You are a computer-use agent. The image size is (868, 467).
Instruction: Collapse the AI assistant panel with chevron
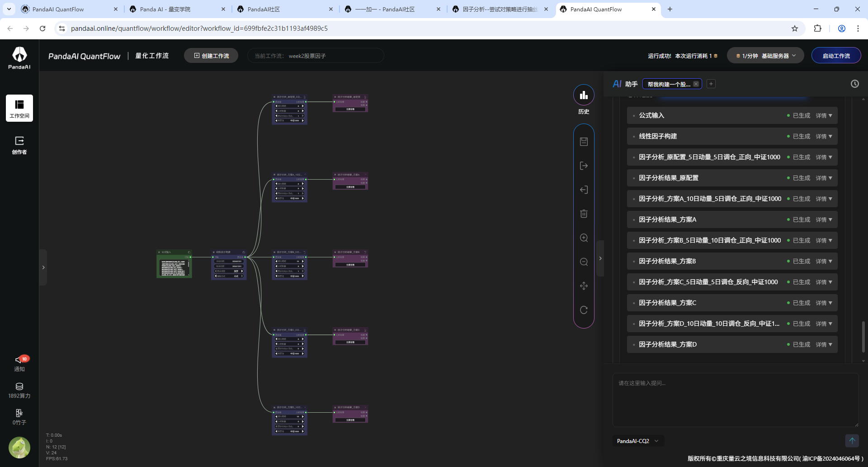click(600, 258)
